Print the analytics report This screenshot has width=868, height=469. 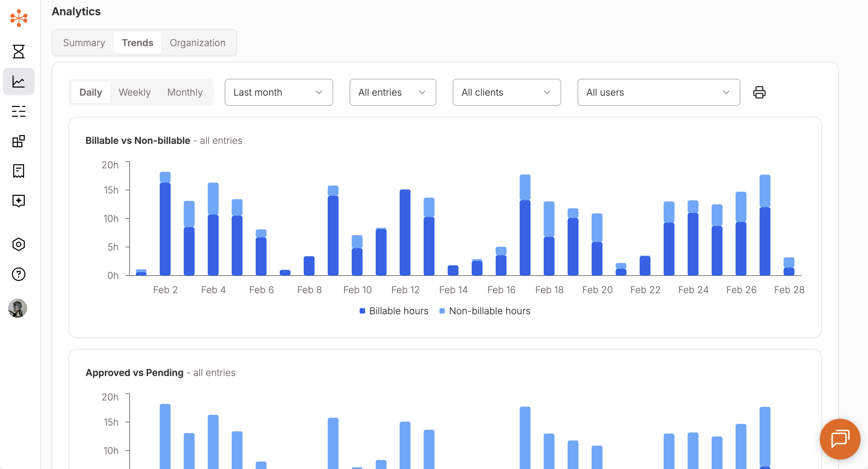(759, 92)
